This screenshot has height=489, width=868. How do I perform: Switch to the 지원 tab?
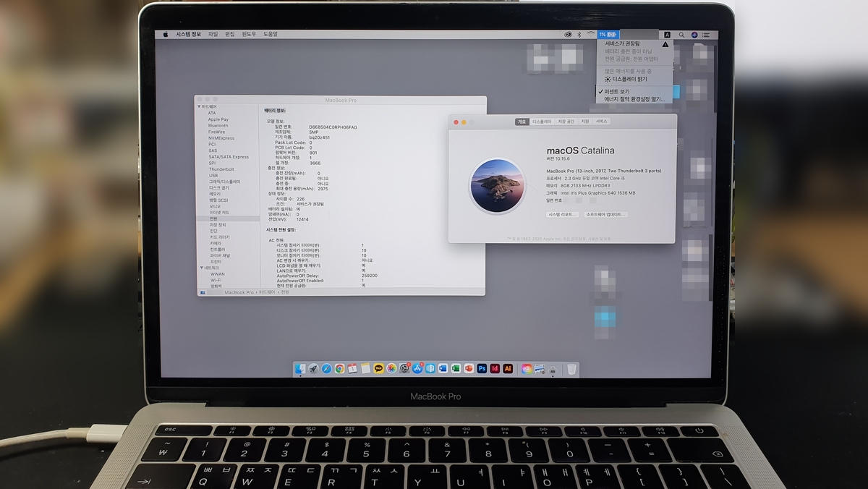coord(584,122)
